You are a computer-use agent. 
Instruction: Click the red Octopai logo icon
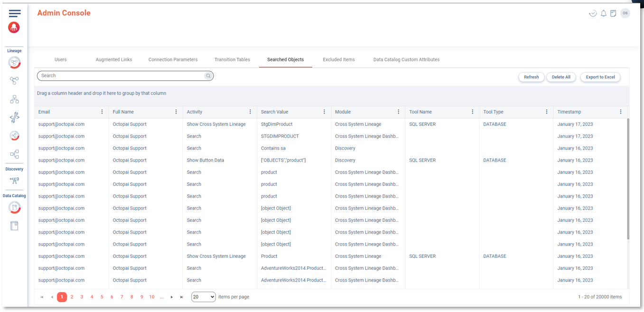tap(14, 28)
